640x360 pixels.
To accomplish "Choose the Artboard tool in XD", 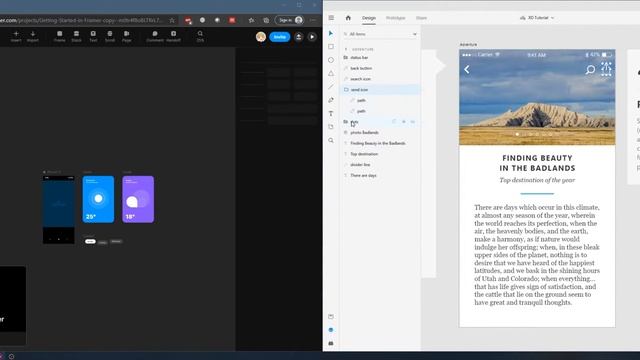I will [331, 127].
